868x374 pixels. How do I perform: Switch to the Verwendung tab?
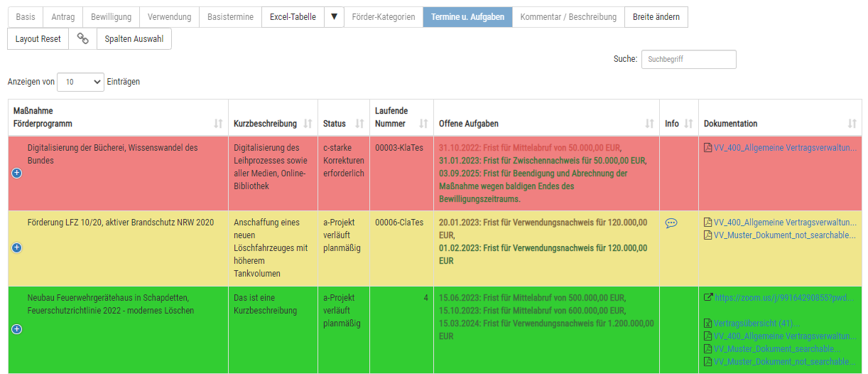pyautogui.click(x=169, y=17)
